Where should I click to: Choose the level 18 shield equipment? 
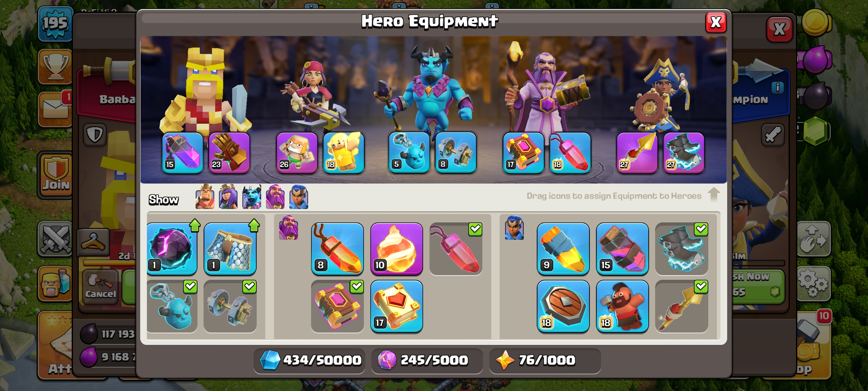pos(563,306)
